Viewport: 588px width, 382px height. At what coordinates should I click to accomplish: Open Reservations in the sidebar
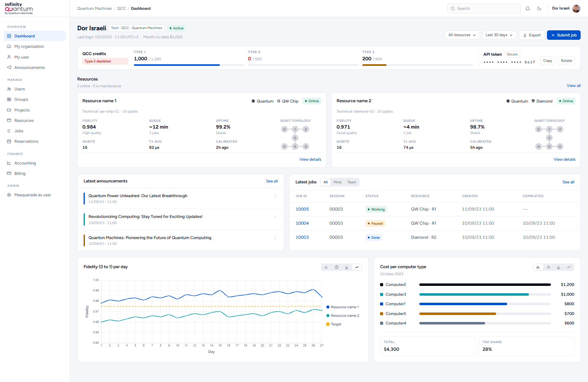click(x=35, y=141)
